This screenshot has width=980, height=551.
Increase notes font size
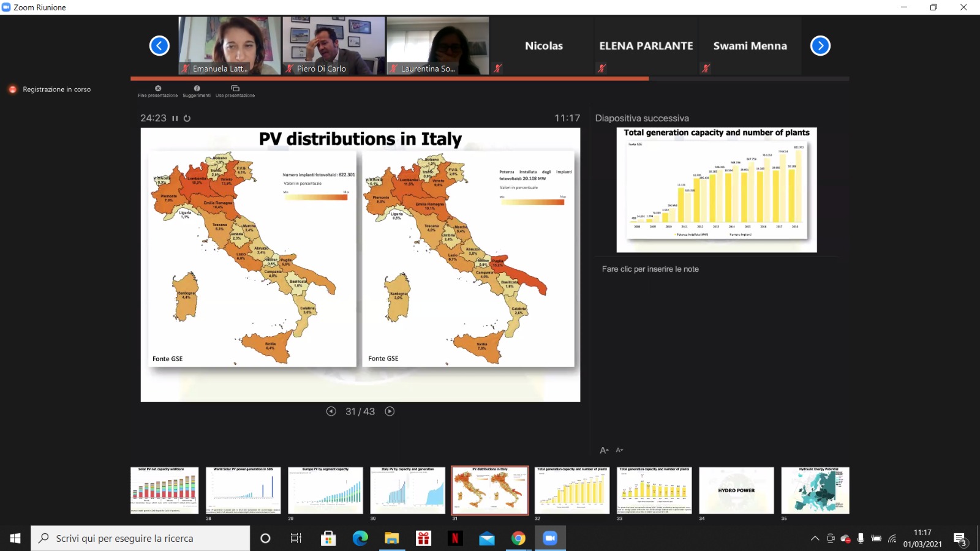(604, 450)
